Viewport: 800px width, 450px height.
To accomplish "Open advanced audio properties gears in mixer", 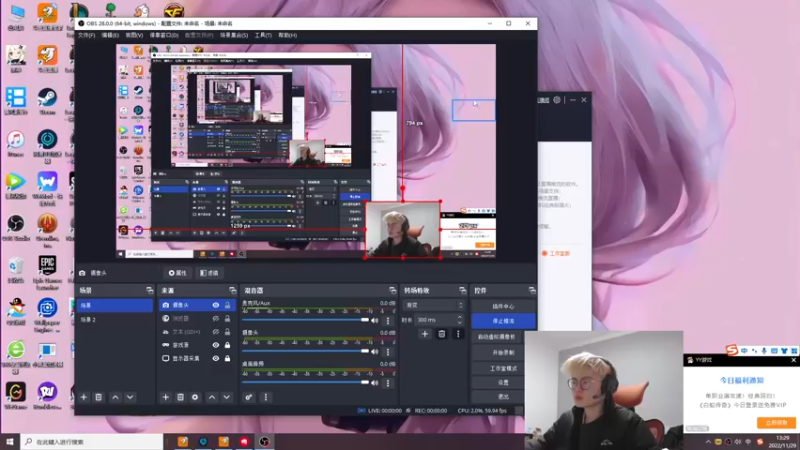I will coord(248,397).
